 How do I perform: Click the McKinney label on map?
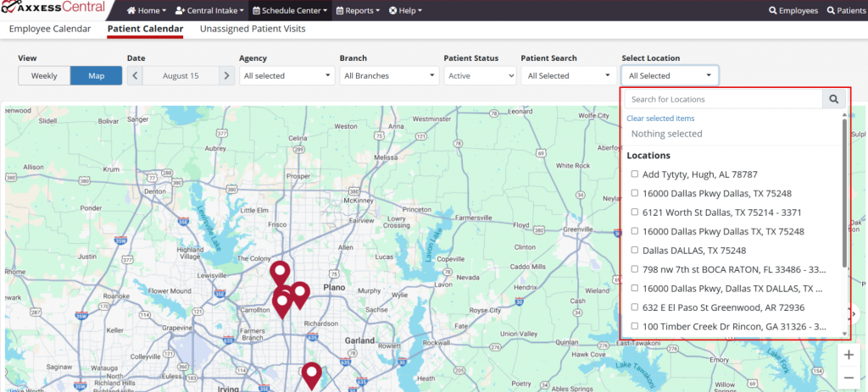359,200
